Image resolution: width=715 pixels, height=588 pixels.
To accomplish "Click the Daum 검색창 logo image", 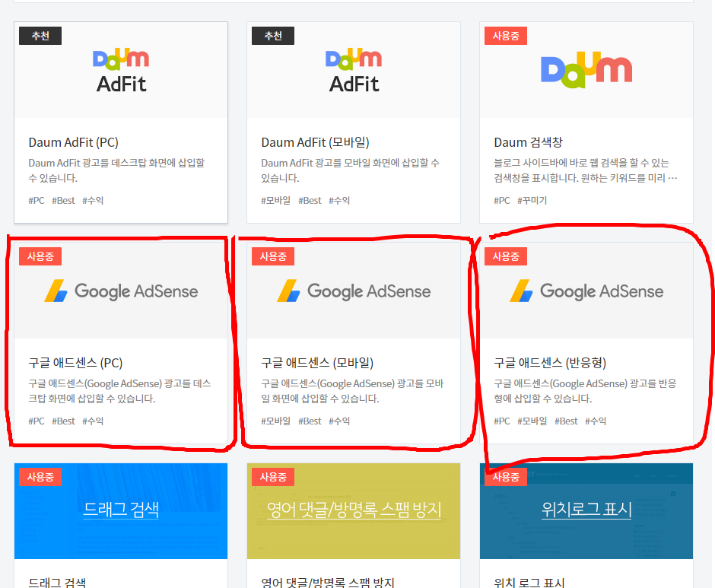I will (x=586, y=70).
